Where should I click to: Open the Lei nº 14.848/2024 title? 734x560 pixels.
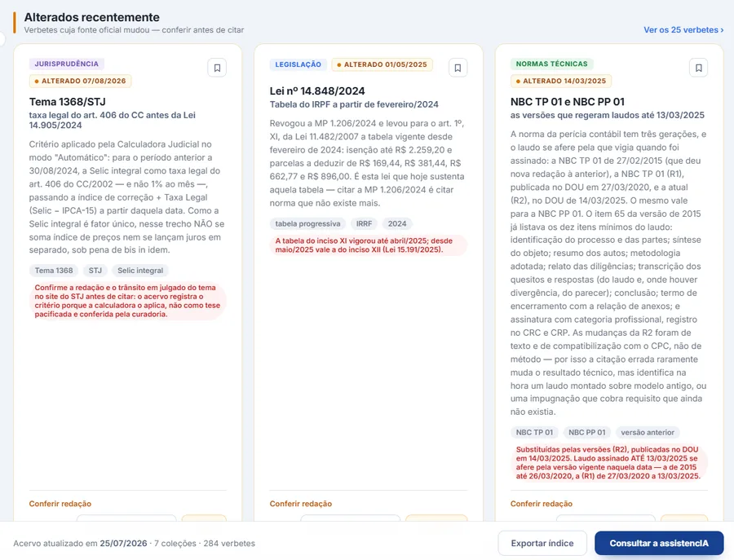click(317, 90)
